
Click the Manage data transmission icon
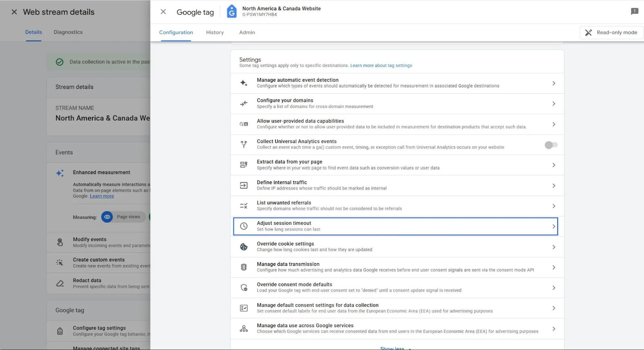(x=244, y=267)
